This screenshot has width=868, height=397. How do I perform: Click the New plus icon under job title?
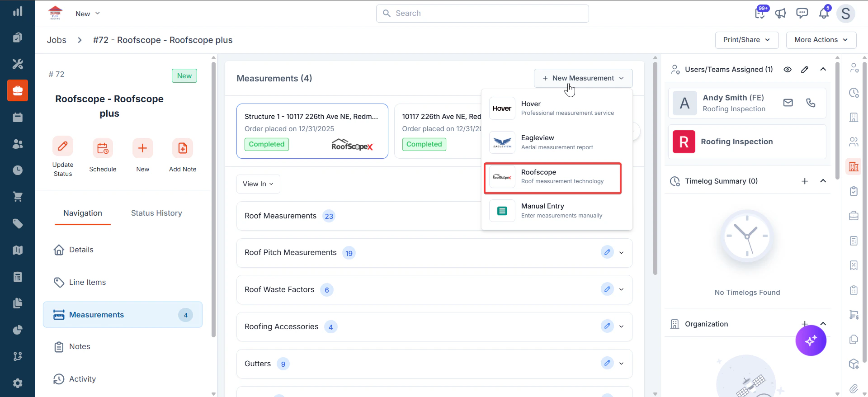(x=142, y=148)
